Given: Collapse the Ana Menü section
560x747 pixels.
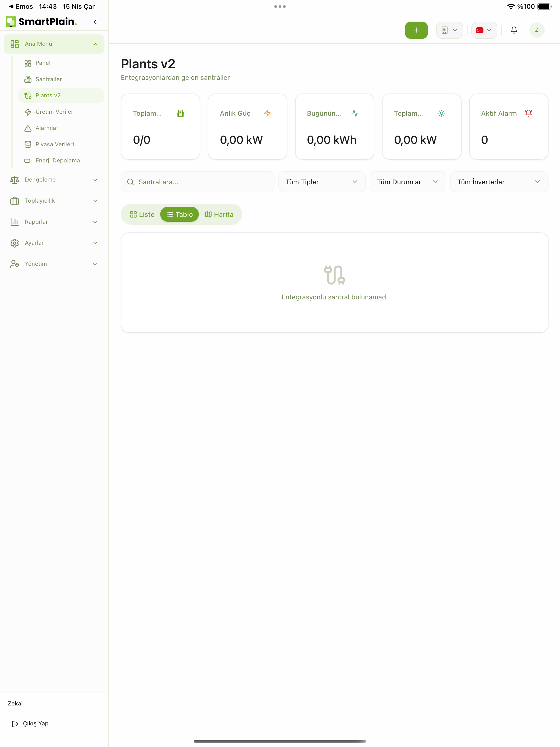Looking at the screenshot, I should tap(96, 44).
